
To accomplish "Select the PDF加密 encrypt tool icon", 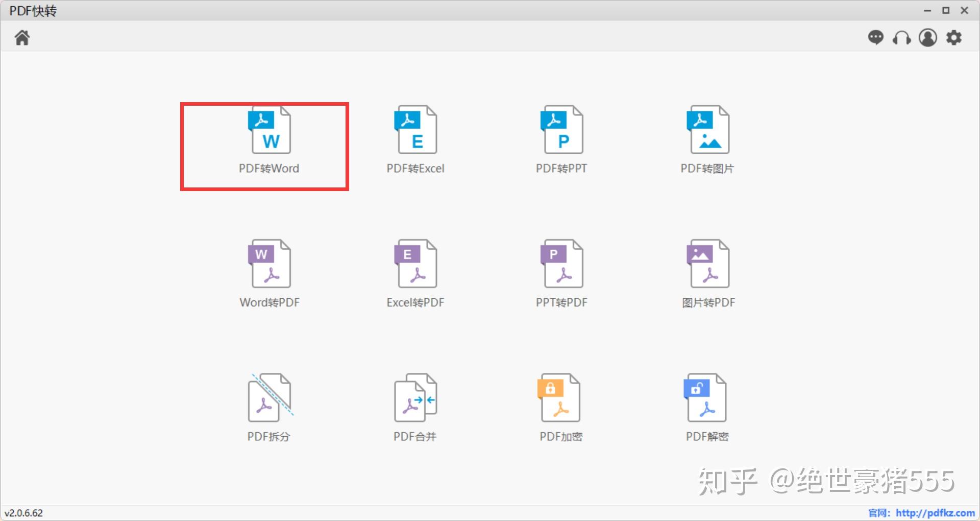I will click(559, 397).
